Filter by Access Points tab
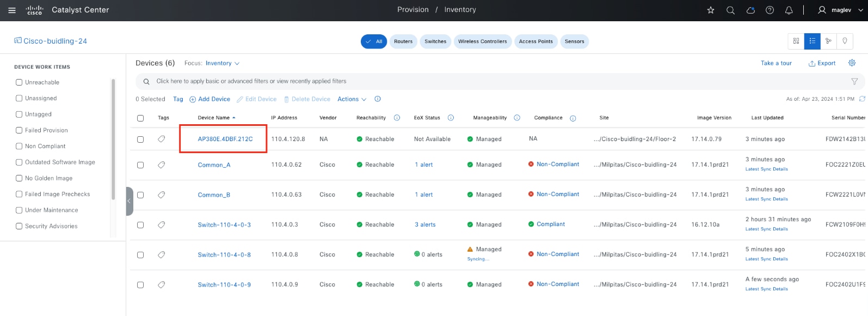This screenshot has height=316, width=868. pyautogui.click(x=535, y=41)
